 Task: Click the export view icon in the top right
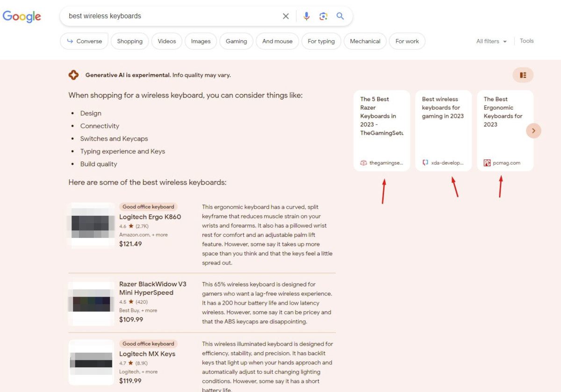pos(523,75)
